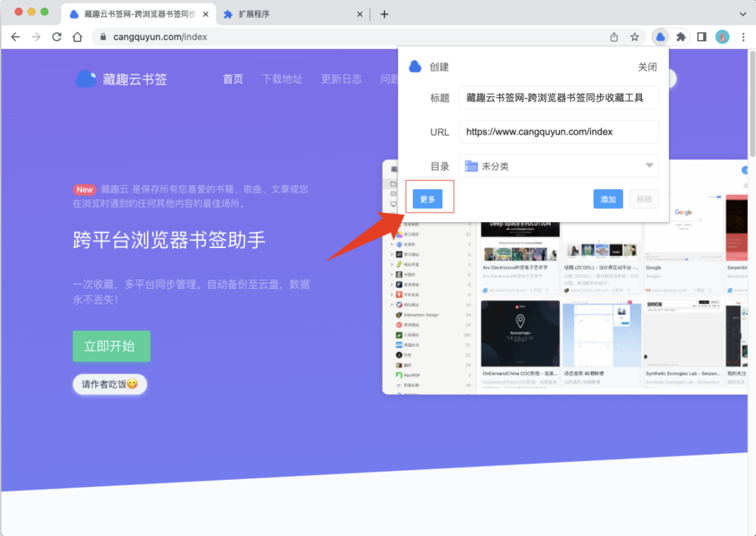The width and height of the screenshot is (756, 536).
Task: Click the profile avatar in the toolbar
Action: pyautogui.click(x=722, y=36)
